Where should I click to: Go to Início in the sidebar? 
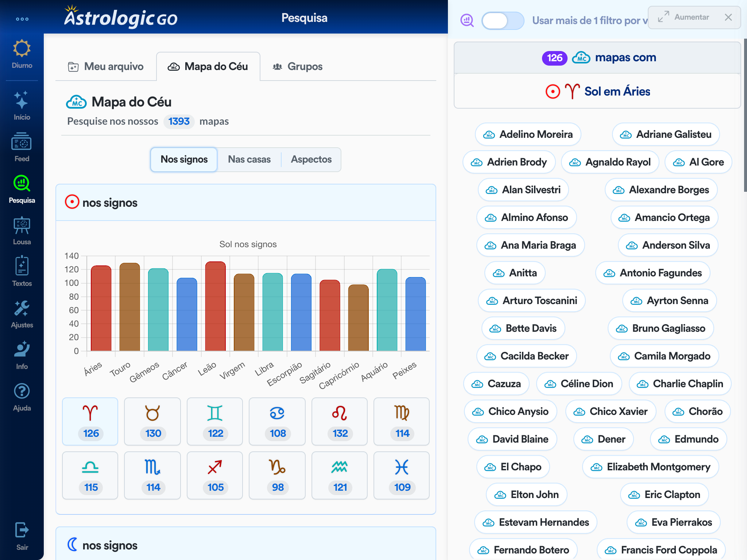pos(22,106)
